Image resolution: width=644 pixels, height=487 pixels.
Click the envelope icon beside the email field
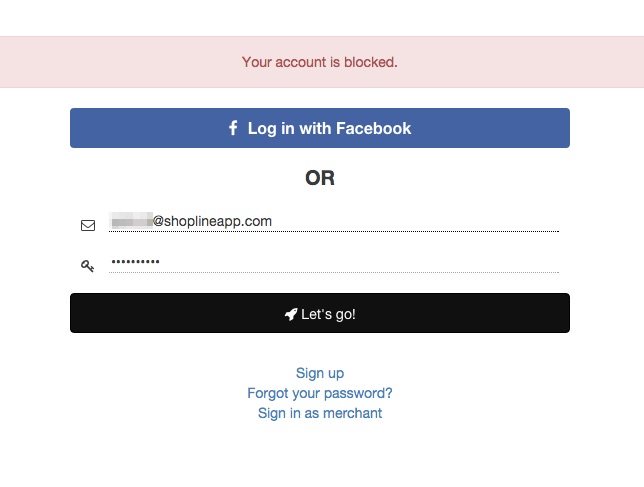[x=88, y=225]
